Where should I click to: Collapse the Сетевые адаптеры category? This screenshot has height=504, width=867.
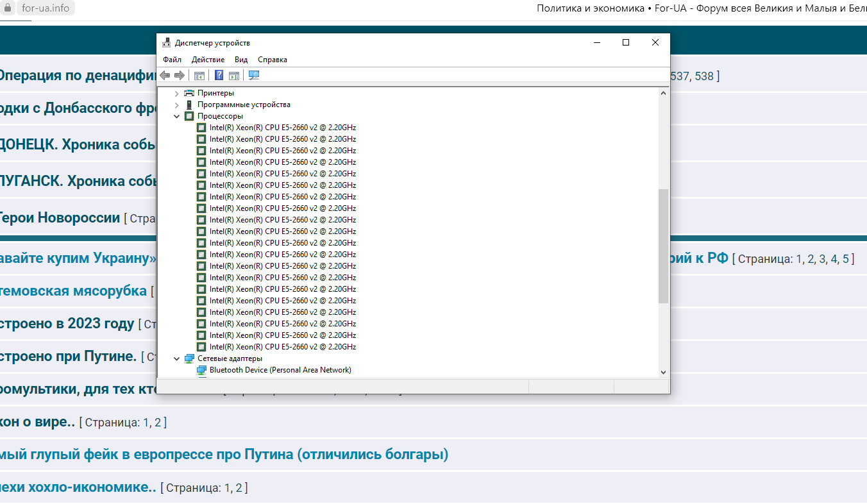click(x=177, y=358)
